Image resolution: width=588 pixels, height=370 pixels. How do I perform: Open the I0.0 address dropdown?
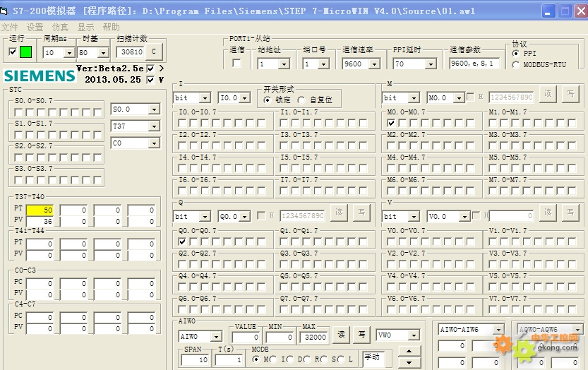pos(245,98)
